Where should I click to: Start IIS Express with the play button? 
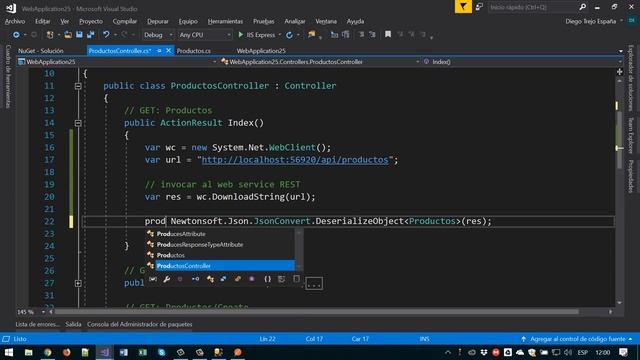click(x=240, y=35)
